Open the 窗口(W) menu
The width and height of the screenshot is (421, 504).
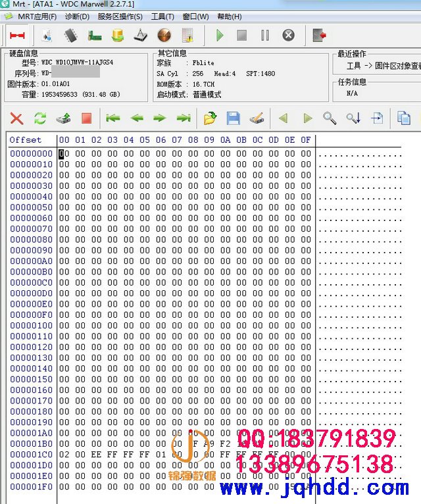point(196,16)
